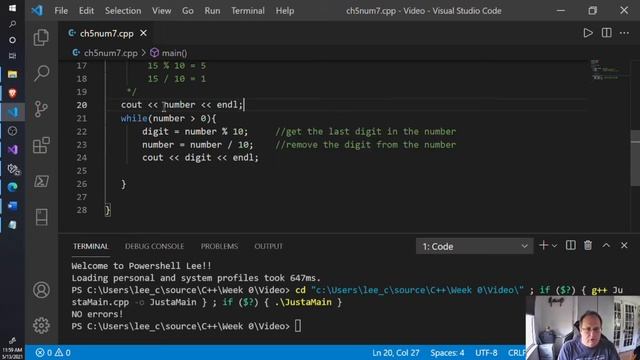Create a new terminal with plus icon
Viewport: 640px width, 360px height.
point(543,245)
